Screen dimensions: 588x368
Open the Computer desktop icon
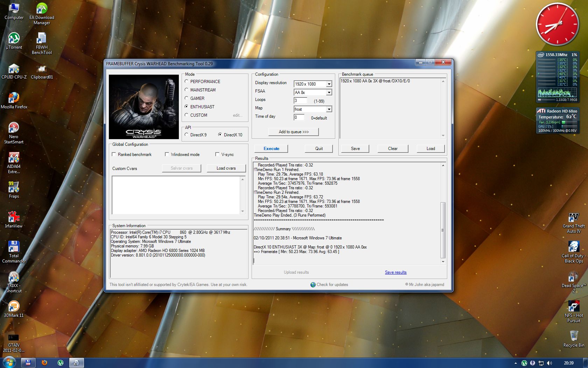coord(14,11)
